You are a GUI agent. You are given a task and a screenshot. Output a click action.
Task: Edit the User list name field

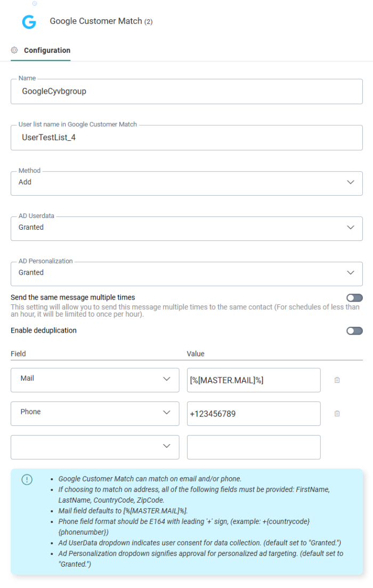click(x=186, y=138)
